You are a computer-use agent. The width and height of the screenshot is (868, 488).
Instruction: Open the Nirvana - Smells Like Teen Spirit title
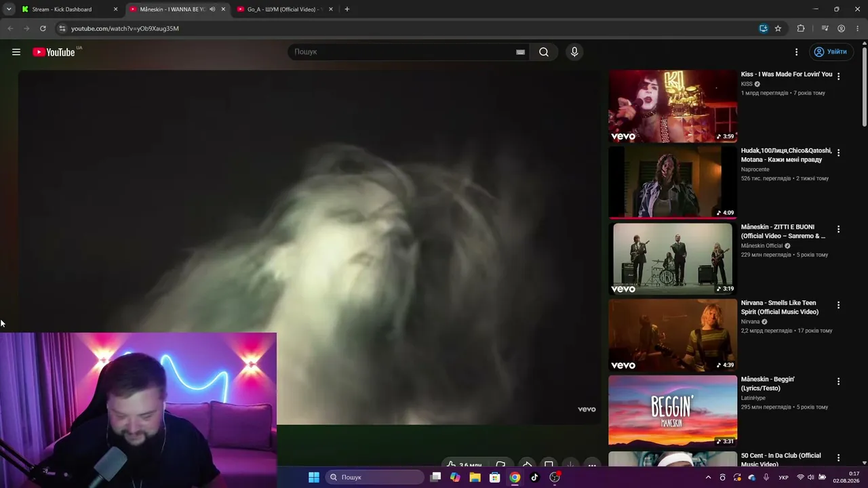[x=780, y=307]
